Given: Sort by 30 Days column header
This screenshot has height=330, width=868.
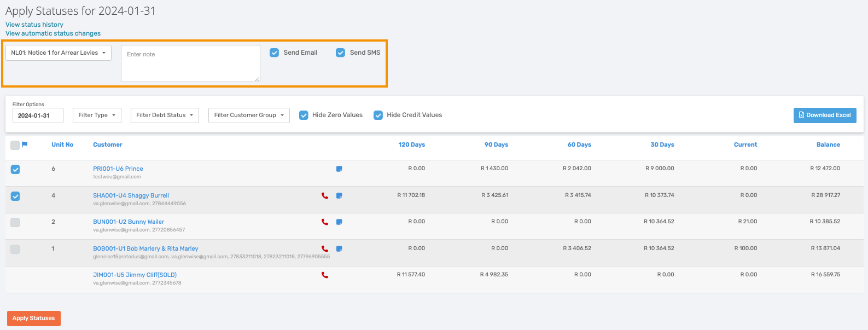Looking at the screenshot, I should 662,144.
